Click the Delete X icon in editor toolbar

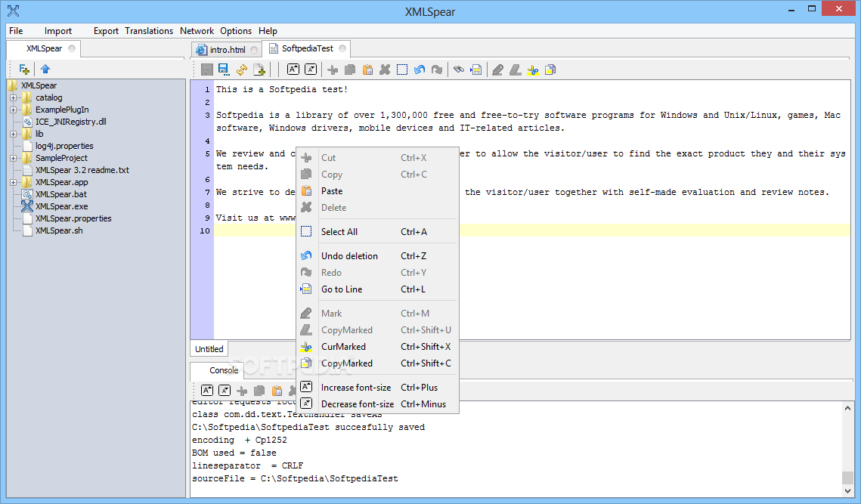(385, 70)
